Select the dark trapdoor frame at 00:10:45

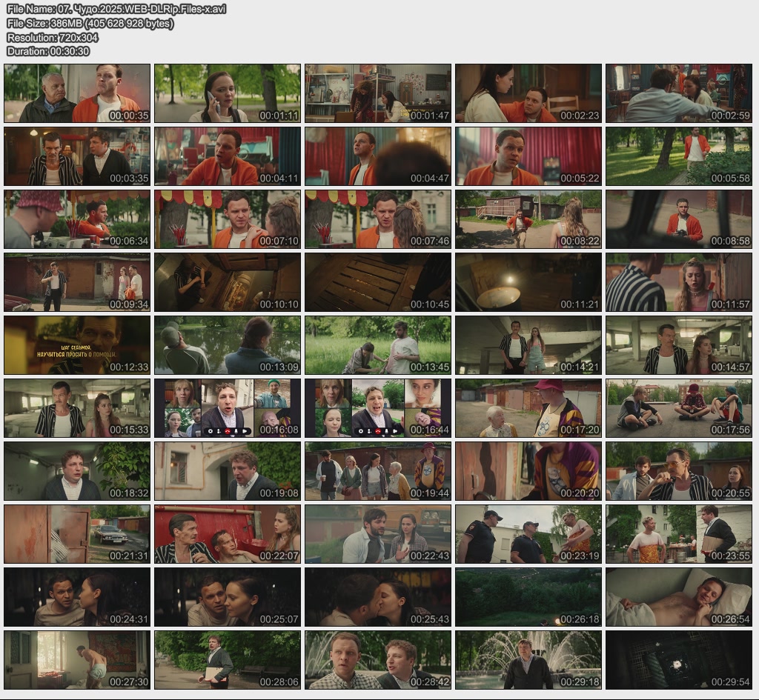(x=378, y=282)
